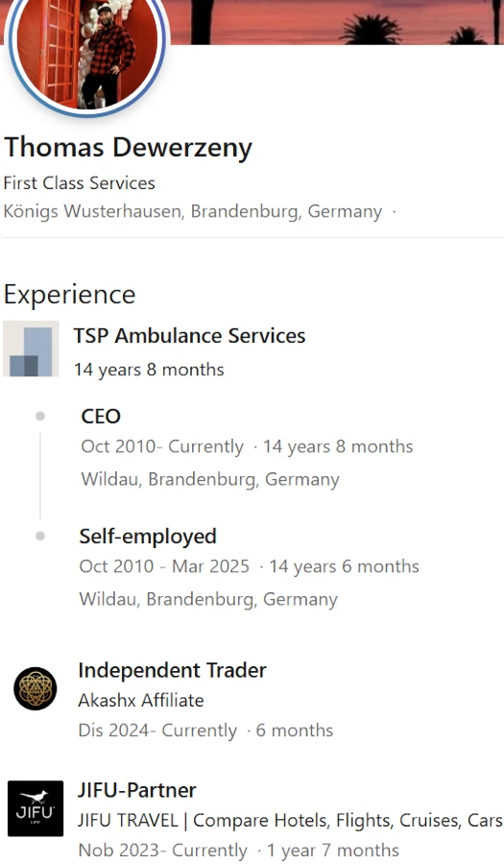504x864 pixels.
Task: Click the sunset banner cover image
Action: coord(336,22)
